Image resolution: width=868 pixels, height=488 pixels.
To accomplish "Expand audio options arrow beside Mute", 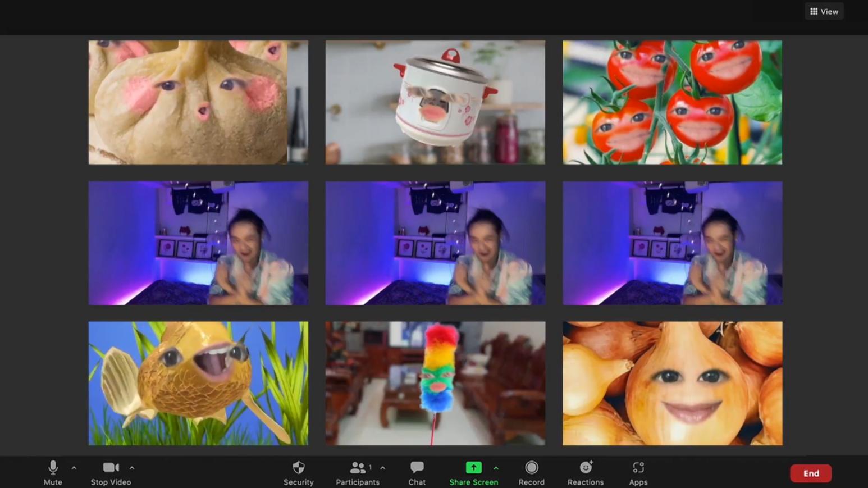I will (x=74, y=468).
